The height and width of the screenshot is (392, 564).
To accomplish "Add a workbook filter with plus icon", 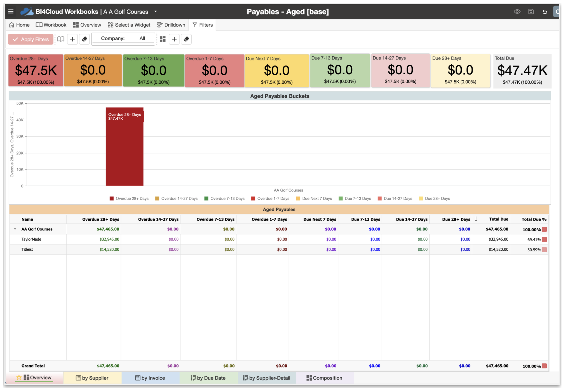I will tap(72, 39).
